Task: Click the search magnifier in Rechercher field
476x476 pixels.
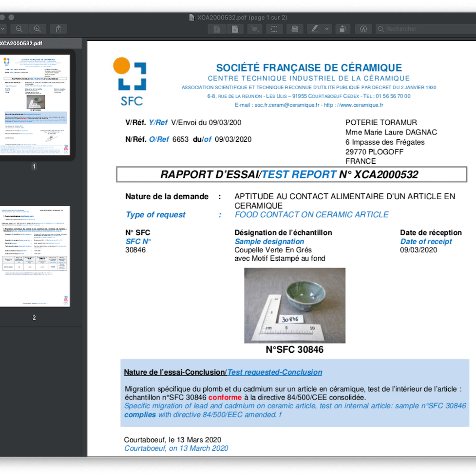Action: point(380,29)
